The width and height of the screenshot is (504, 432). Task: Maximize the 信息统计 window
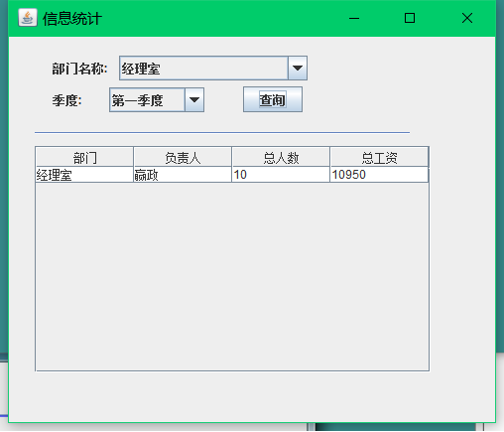coord(410,18)
